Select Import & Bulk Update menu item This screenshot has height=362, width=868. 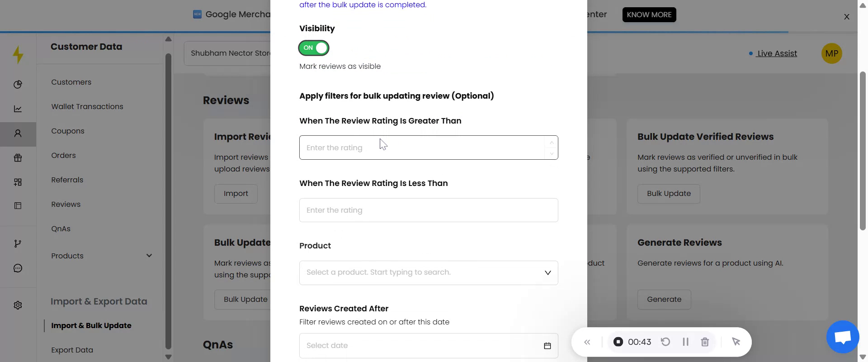[91, 326]
